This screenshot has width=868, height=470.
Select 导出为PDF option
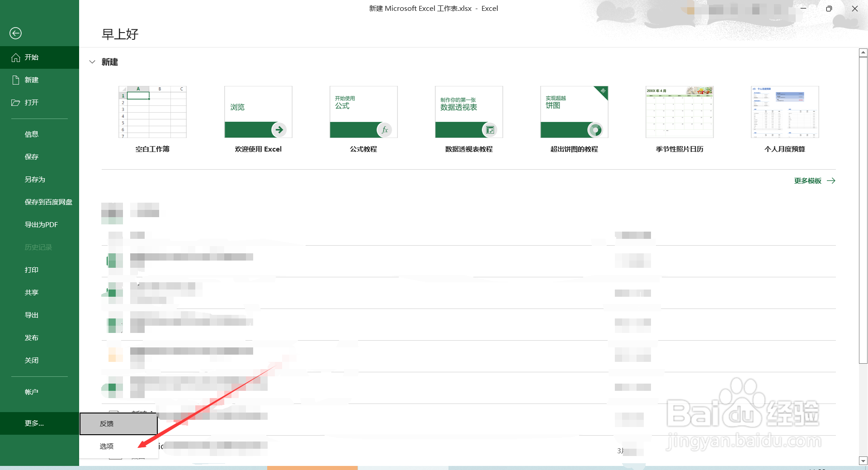tap(39, 225)
